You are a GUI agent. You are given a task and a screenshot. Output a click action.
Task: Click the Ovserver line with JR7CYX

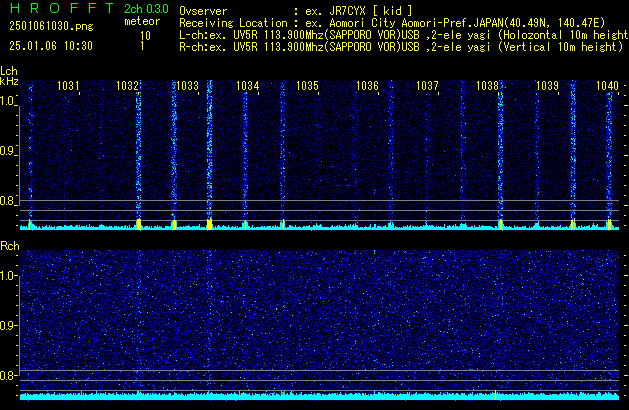[x=296, y=11]
